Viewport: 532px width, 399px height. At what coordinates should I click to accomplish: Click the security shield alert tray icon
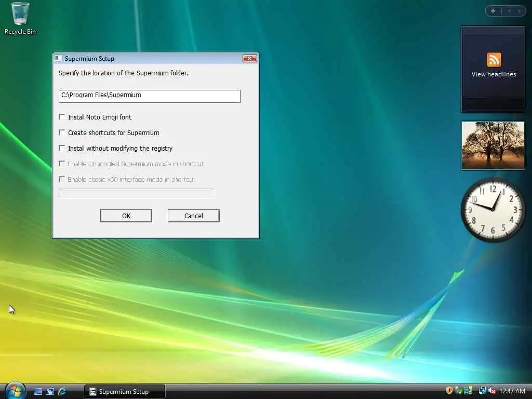coord(449,391)
